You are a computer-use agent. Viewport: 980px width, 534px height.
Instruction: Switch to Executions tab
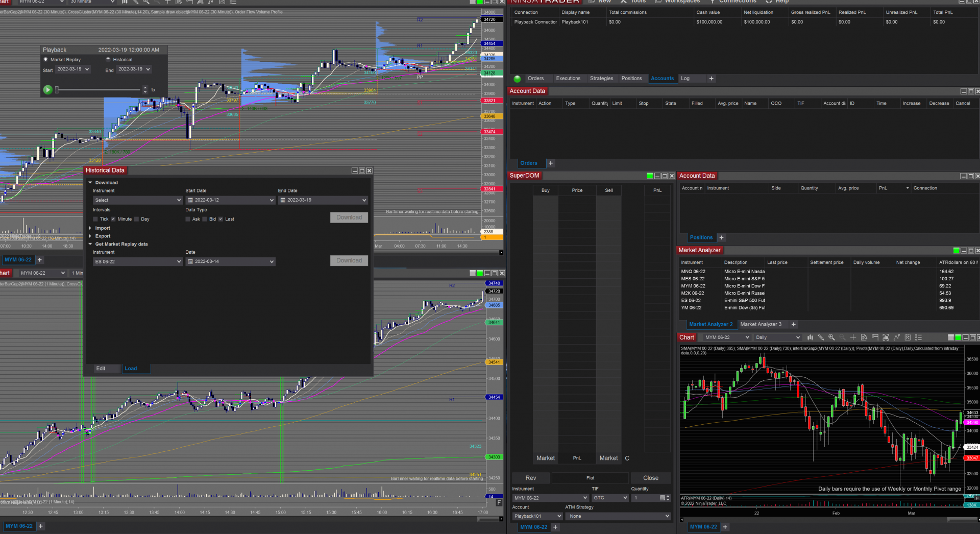point(568,79)
